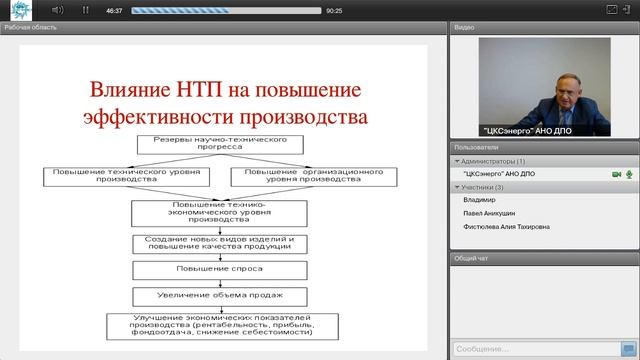Collapse the Участники (3) group

click(x=457, y=187)
